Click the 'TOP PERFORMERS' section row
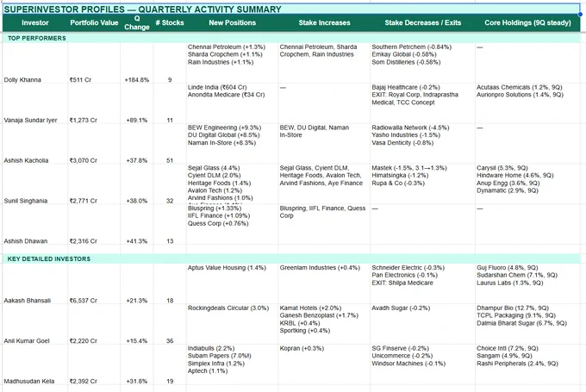 click(x=291, y=38)
